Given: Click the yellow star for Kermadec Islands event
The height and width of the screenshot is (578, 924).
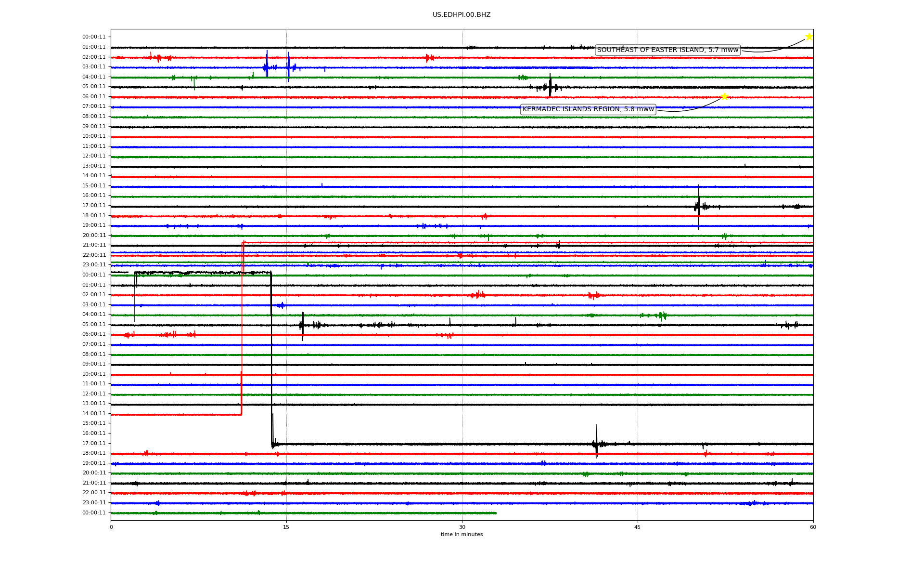Looking at the screenshot, I should click(x=724, y=97).
